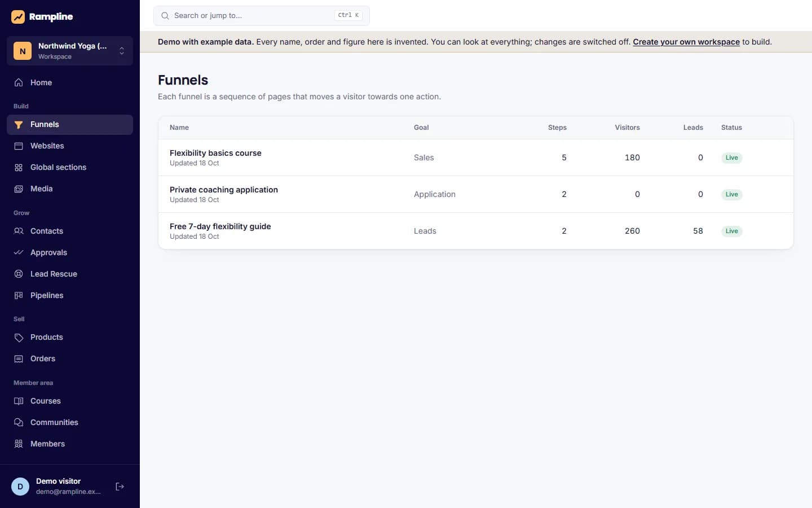Click the Members group icon

pyautogui.click(x=19, y=444)
